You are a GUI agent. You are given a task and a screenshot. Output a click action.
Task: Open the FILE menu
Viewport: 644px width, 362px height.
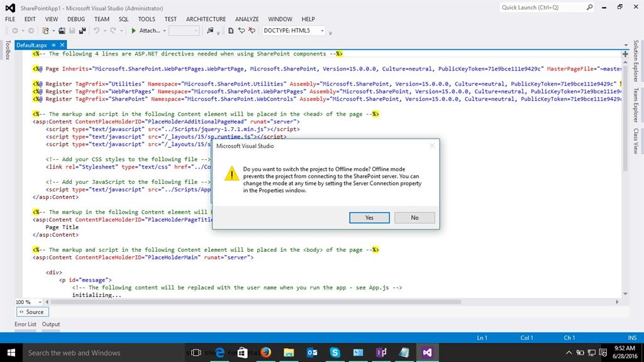[x=10, y=19]
